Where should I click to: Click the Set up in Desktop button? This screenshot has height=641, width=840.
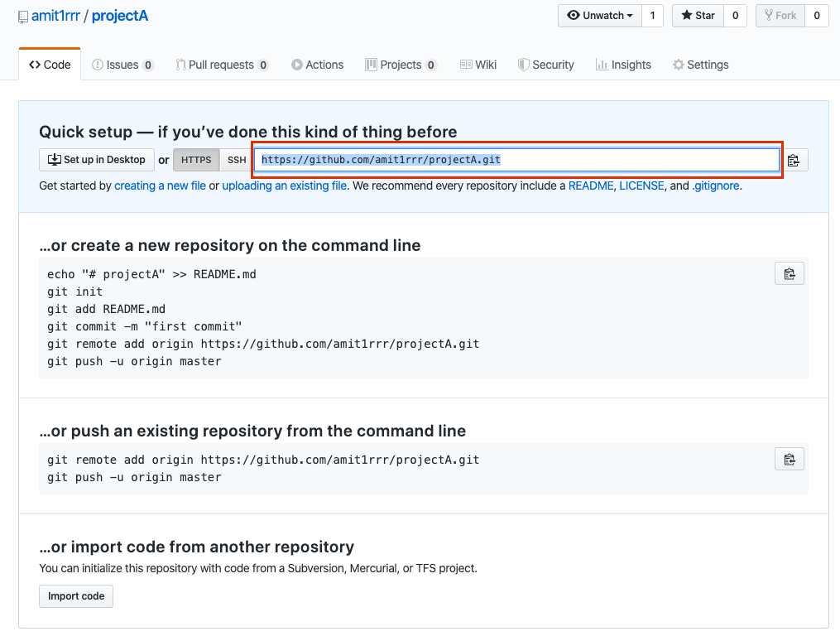pos(96,160)
